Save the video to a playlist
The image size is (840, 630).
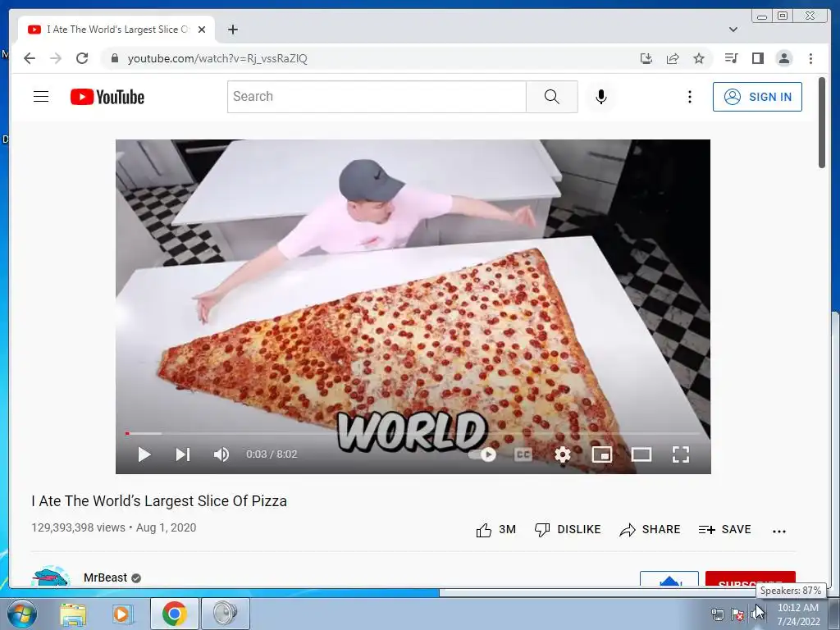click(x=725, y=530)
